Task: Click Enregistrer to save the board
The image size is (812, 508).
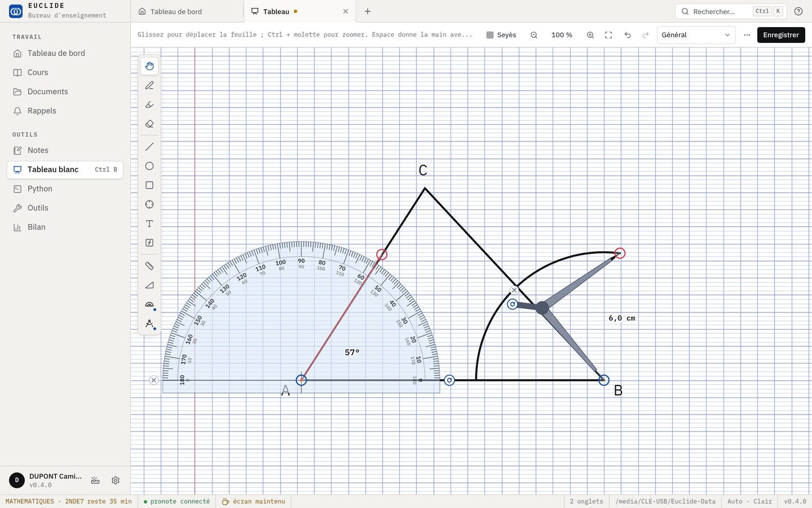Action: pyautogui.click(x=781, y=35)
